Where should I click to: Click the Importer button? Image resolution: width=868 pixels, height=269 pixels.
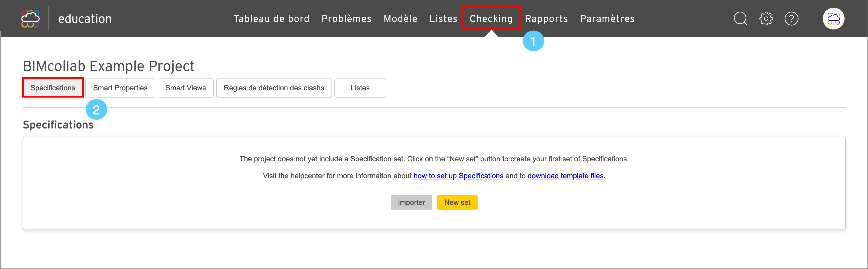[x=412, y=202]
